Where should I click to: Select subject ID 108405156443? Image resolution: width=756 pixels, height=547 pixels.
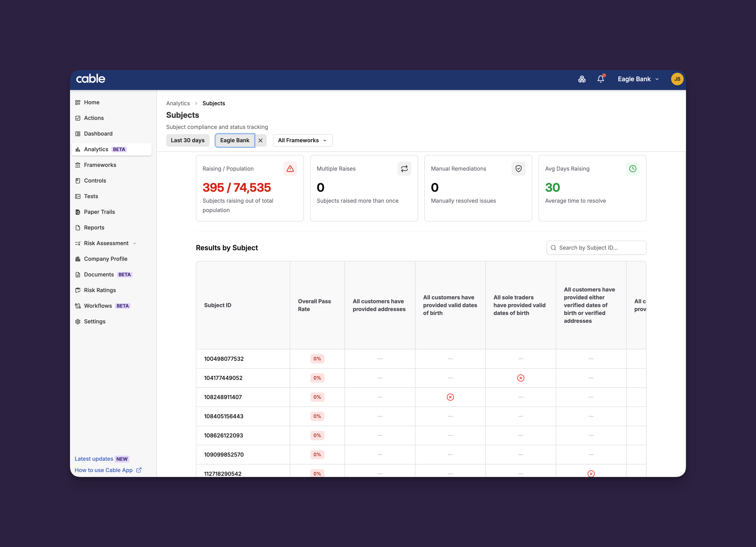224,416
